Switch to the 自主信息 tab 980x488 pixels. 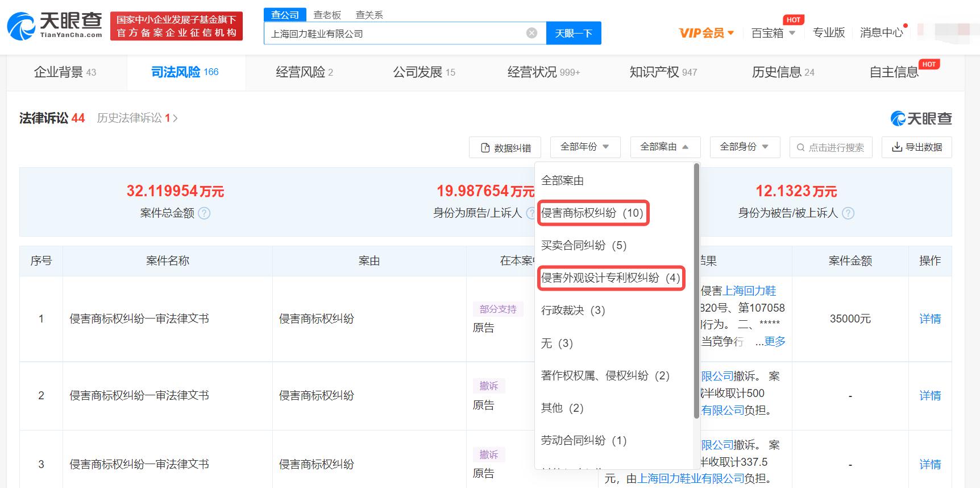[894, 72]
